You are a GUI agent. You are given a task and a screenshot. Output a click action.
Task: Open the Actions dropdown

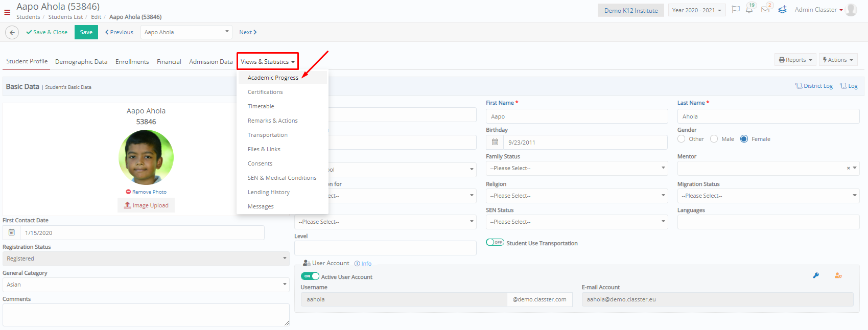[x=838, y=60]
